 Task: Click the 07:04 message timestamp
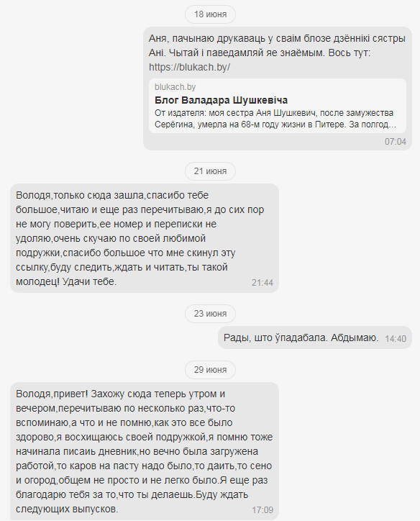(x=395, y=142)
